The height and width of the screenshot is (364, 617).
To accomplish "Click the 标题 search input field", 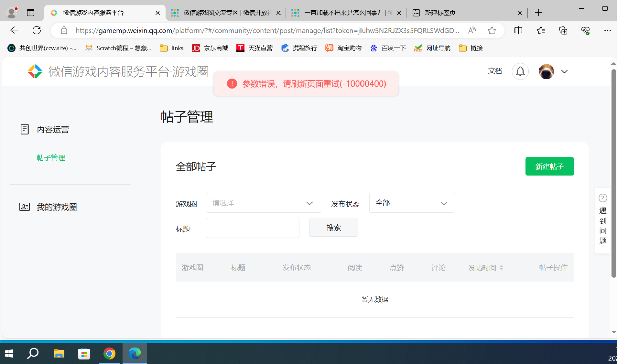I will coord(252,228).
